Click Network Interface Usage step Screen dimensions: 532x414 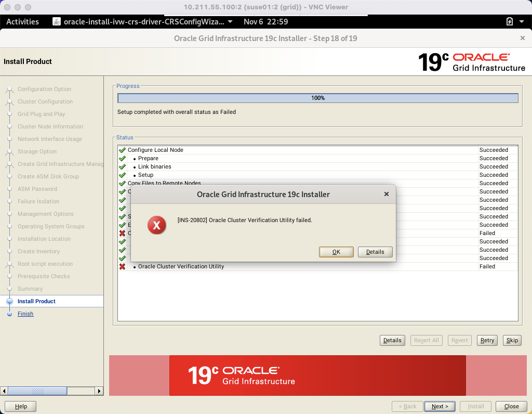coord(49,139)
